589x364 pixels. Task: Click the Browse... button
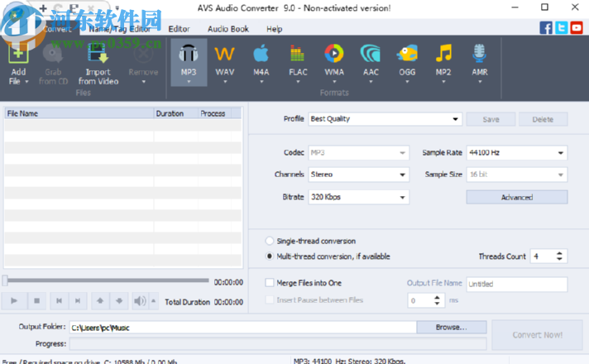pos(451,328)
